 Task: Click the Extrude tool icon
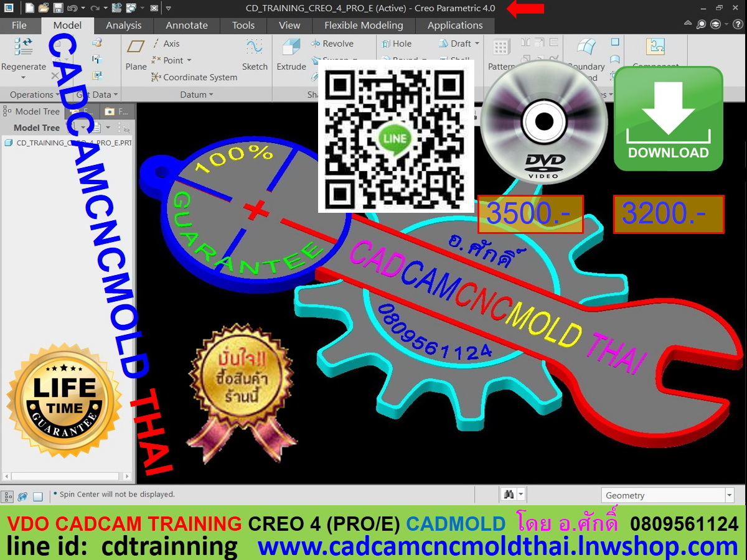(x=291, y=49)
